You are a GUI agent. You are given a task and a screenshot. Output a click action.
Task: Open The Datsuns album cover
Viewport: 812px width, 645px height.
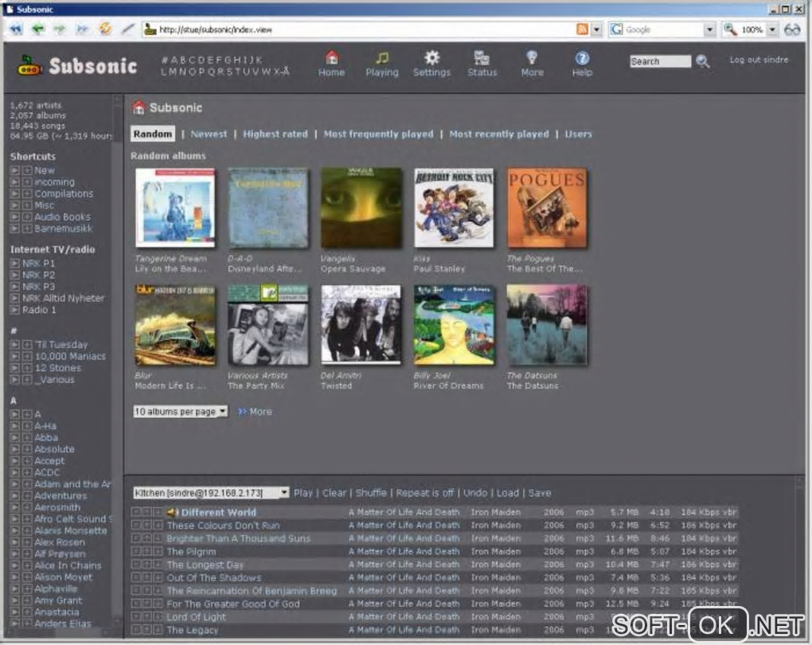(547, 325)
